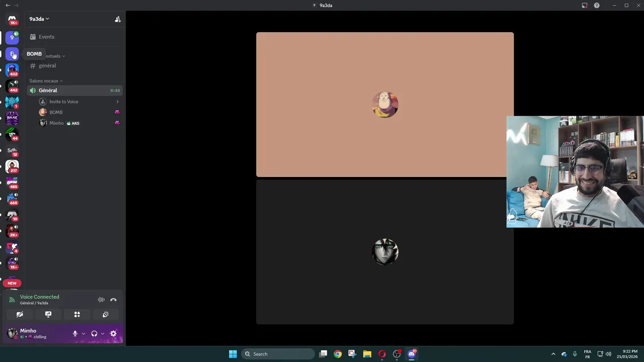644x362 pixels.
Task: Open the Windows Start menu
Action: click(233, 354)
